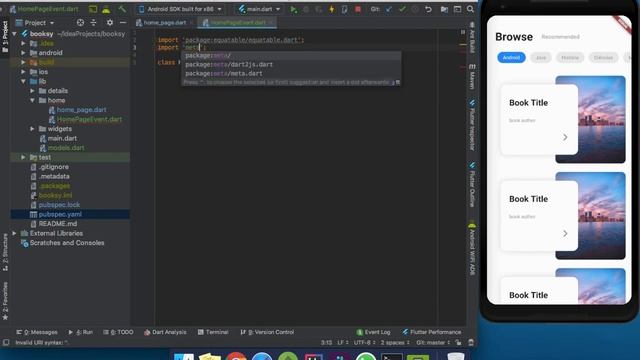The width and height of the screenshot is (640, 360).
Task: Open Favorites side tab
Action: (x=5, y=301)
